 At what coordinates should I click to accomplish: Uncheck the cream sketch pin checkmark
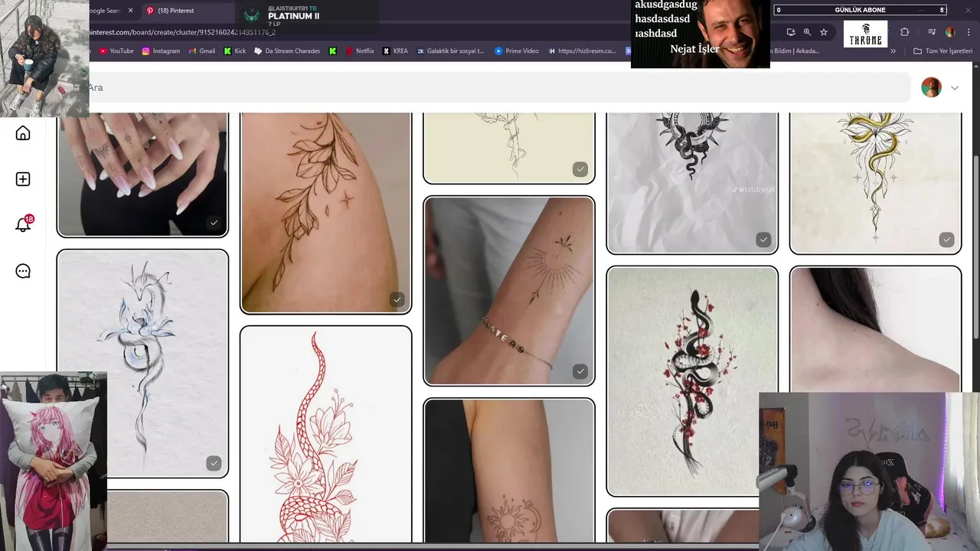(x=580, y=169)
